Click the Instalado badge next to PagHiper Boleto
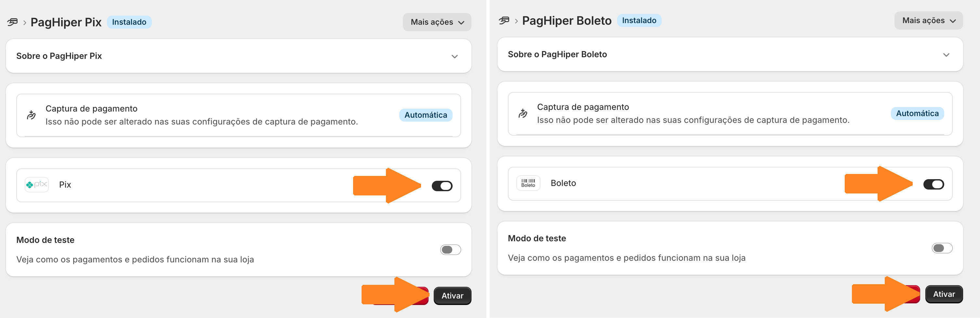This screenshot has height=318, width=980. tap(639, 20)
